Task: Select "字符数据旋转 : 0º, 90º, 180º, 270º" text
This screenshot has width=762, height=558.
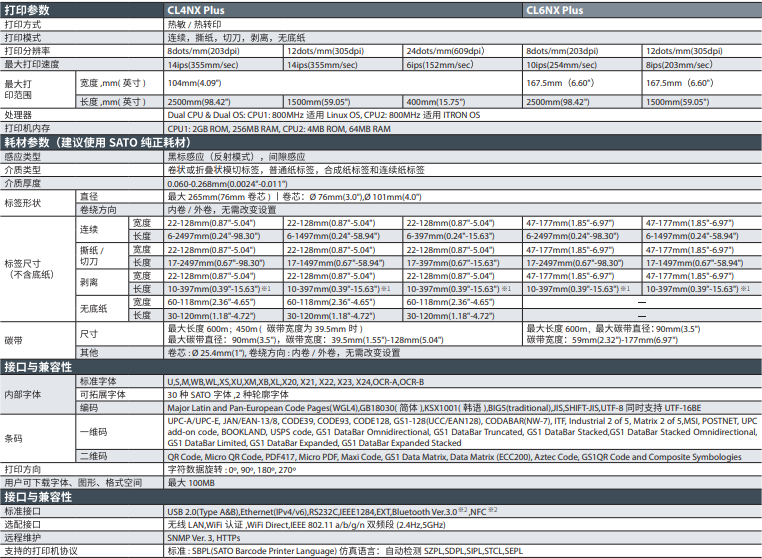Action: point(231,470)
